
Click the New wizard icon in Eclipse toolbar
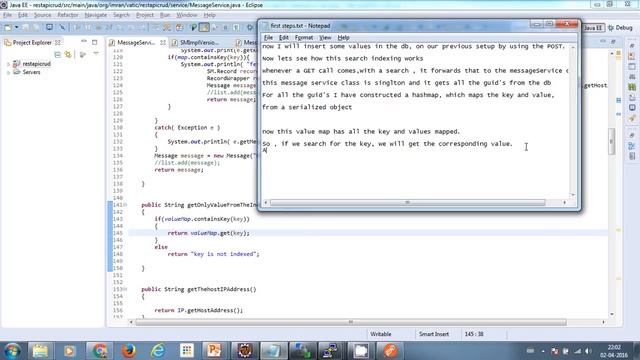point(8,27)
